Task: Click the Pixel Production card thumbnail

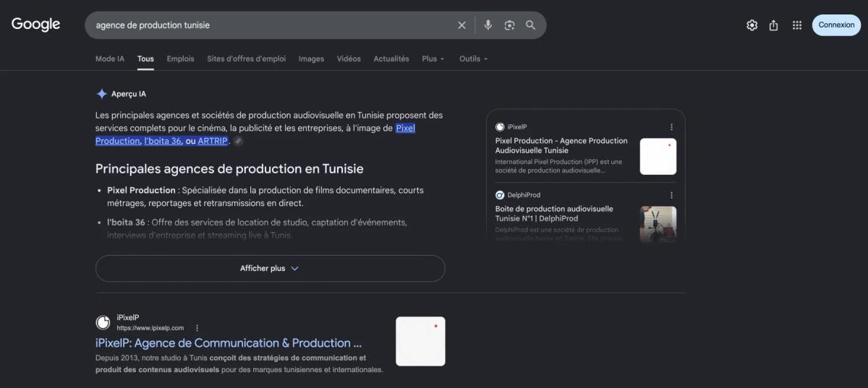Action: point(658,157)
